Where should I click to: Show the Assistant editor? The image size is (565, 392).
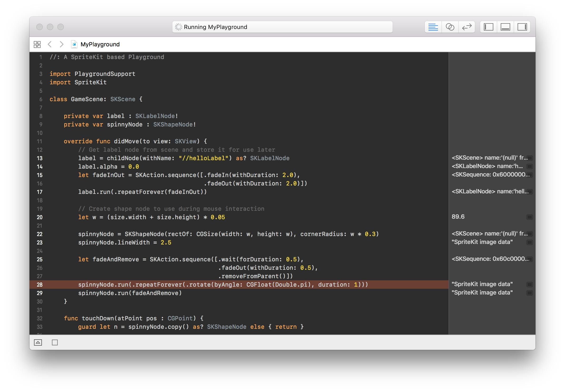pyautogui.click(x=450, y=27)
